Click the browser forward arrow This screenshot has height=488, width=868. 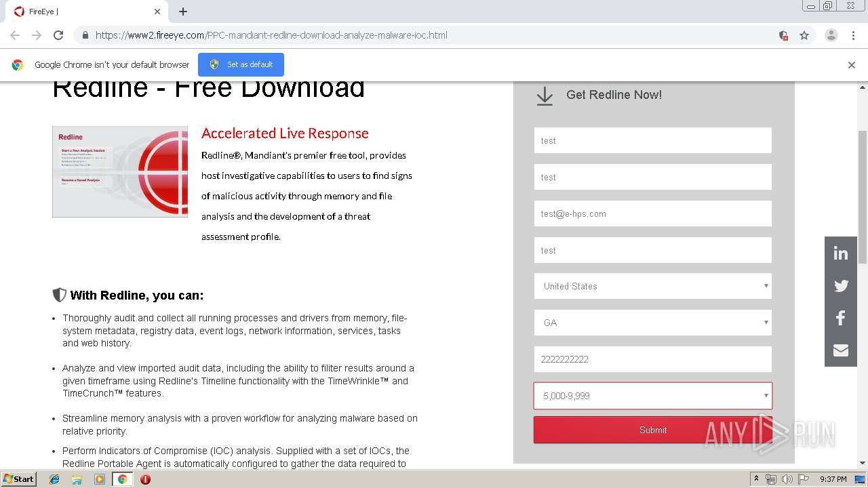click(x=37, y=35)
